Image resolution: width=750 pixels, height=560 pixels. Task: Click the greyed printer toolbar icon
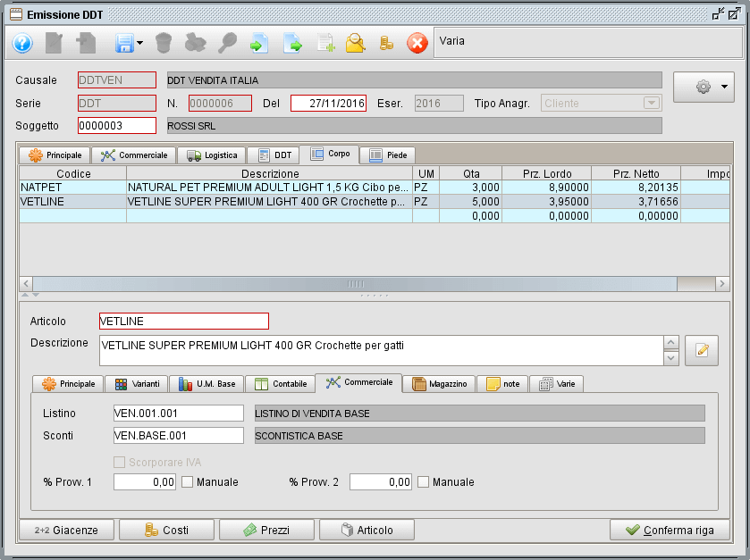pyautogui.click(x=195, y=43)
